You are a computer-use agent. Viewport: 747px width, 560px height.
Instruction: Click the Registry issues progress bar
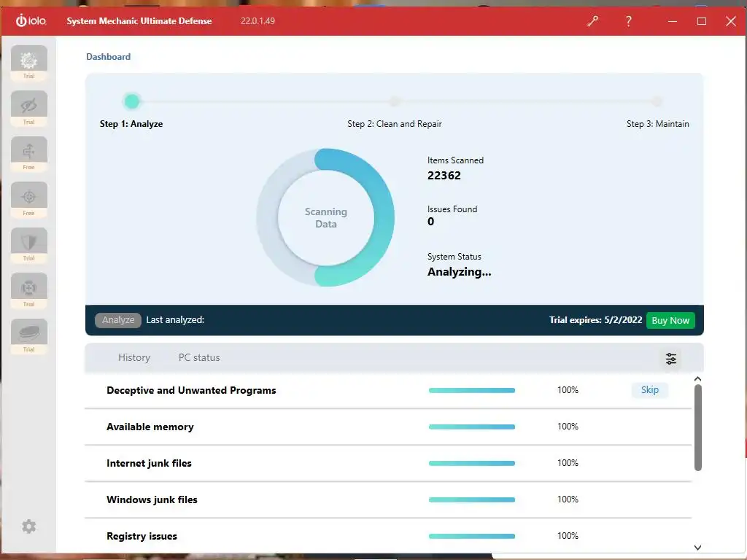pos(472,536)
